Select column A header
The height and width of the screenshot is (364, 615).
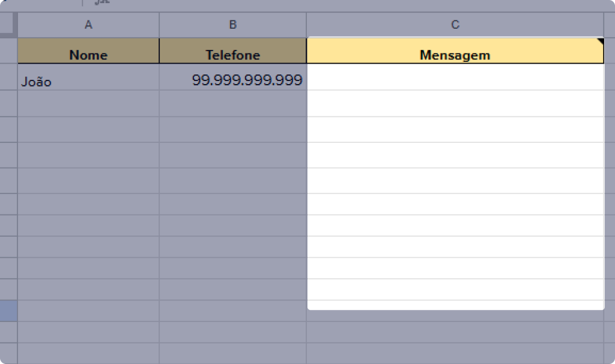point(88,25)
